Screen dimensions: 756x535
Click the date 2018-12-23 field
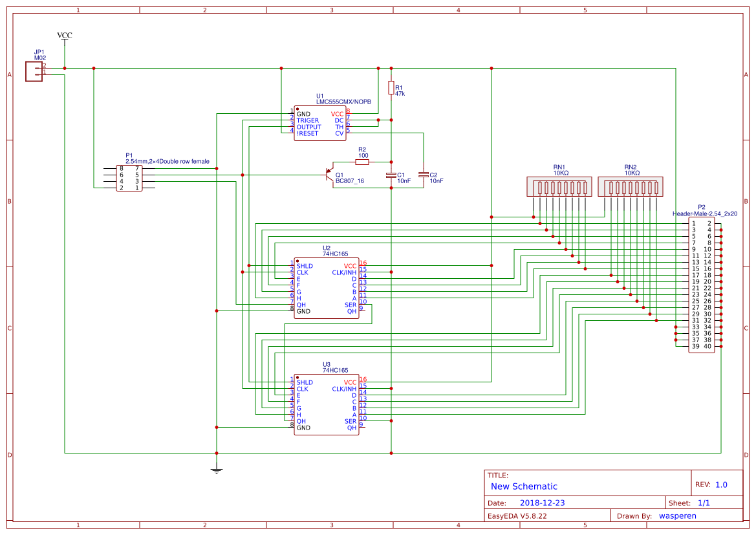pos(544,502)
